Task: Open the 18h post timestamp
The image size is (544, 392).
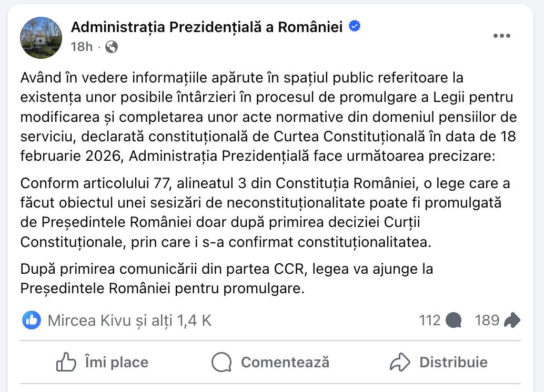Action: pyautogui.click(x=82, y=47)
